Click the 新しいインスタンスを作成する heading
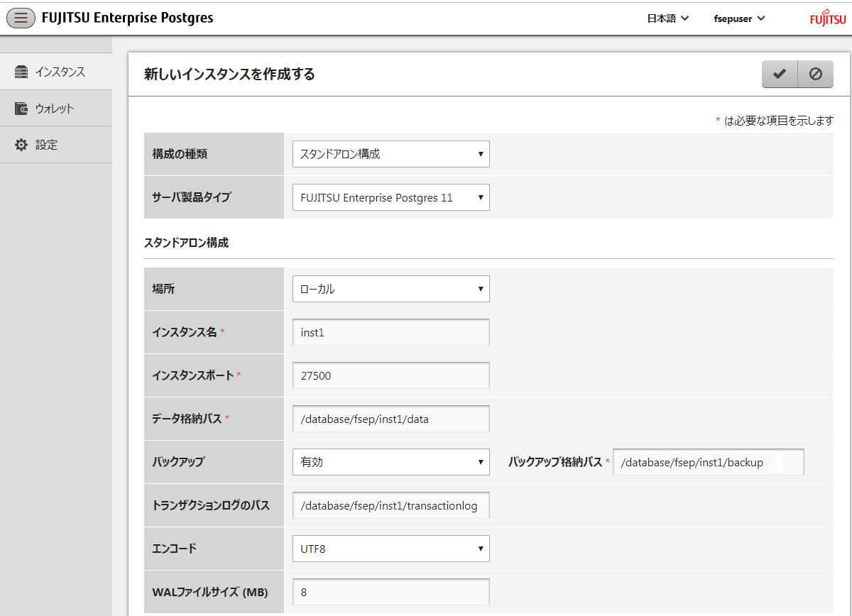Viewport: 852px width, 616px height. (x=229, y=74)
